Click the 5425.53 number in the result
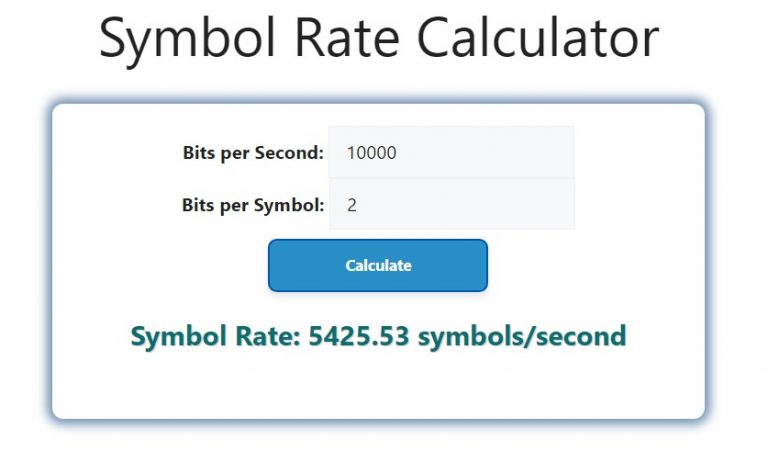The image size is (768, 462). 359,337
